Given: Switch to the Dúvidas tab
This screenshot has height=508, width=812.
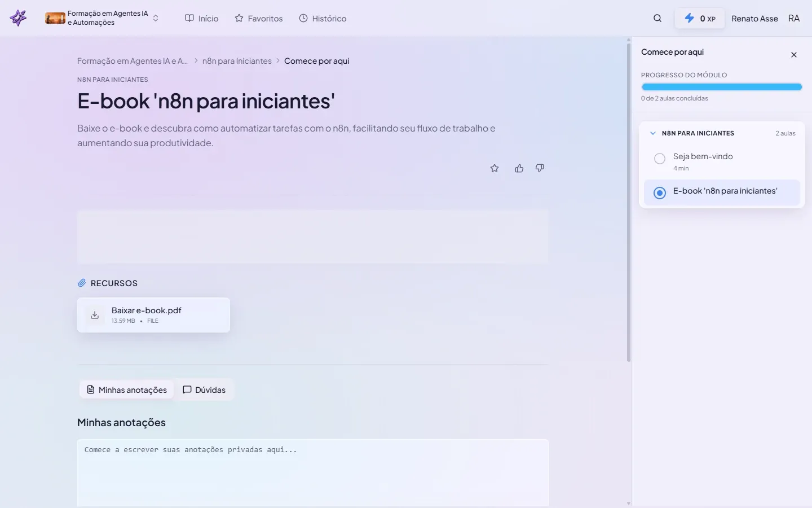Looking at the screenshot, I should 204,390.
